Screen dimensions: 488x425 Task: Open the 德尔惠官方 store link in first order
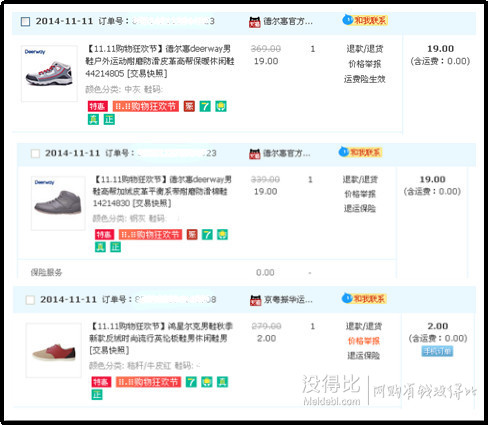288,22
